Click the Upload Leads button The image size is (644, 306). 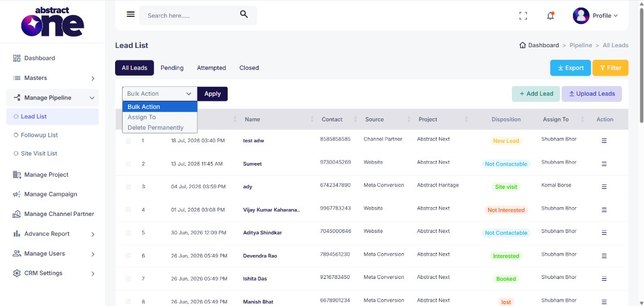coord(591,94)
